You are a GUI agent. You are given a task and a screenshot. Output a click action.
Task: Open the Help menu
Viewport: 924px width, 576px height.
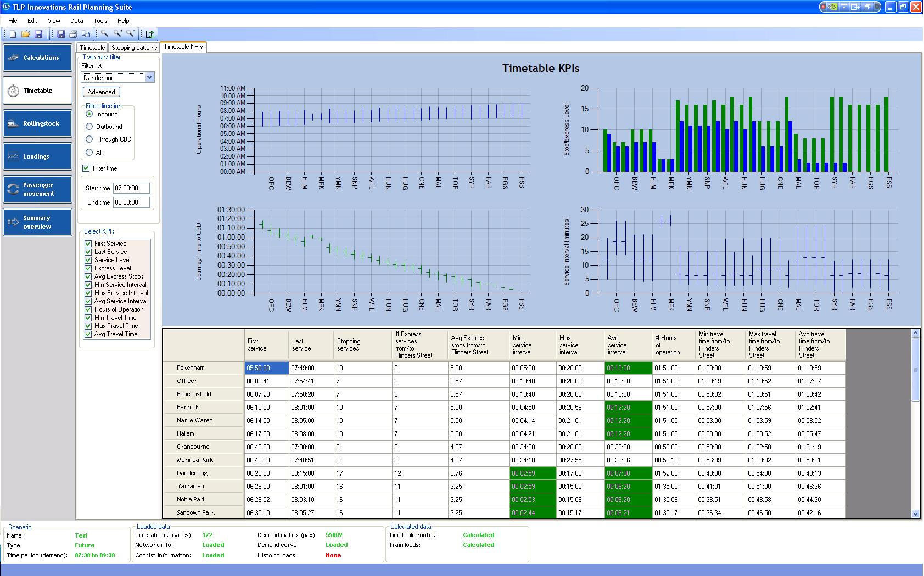click(124, 21)
